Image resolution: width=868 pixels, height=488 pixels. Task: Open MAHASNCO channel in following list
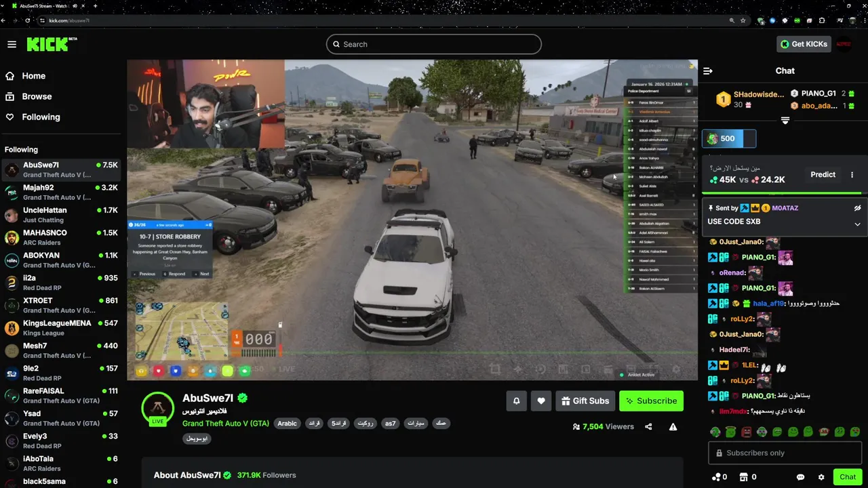tap(61, 237)
